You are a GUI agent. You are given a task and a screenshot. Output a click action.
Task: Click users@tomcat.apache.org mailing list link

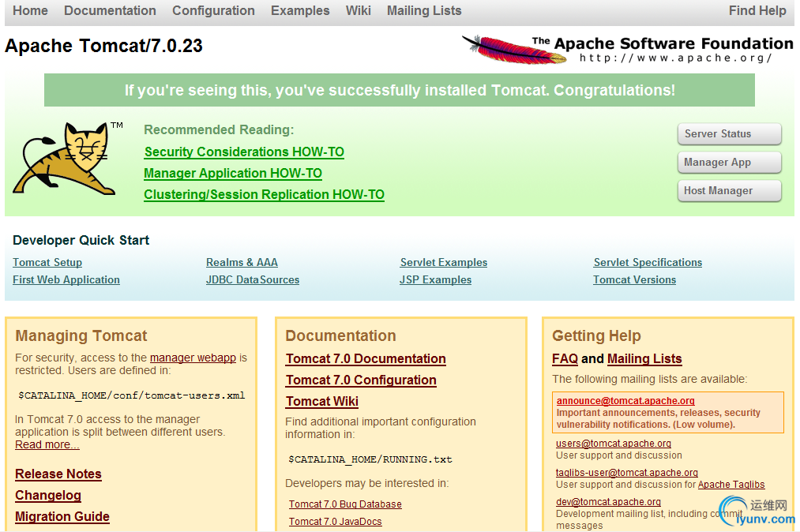[614, 444]
